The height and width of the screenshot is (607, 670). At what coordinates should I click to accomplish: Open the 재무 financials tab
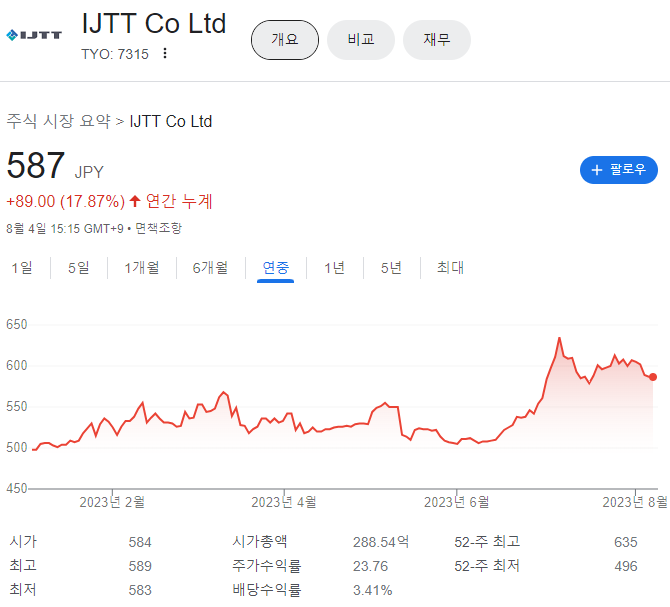click(437, 40)
